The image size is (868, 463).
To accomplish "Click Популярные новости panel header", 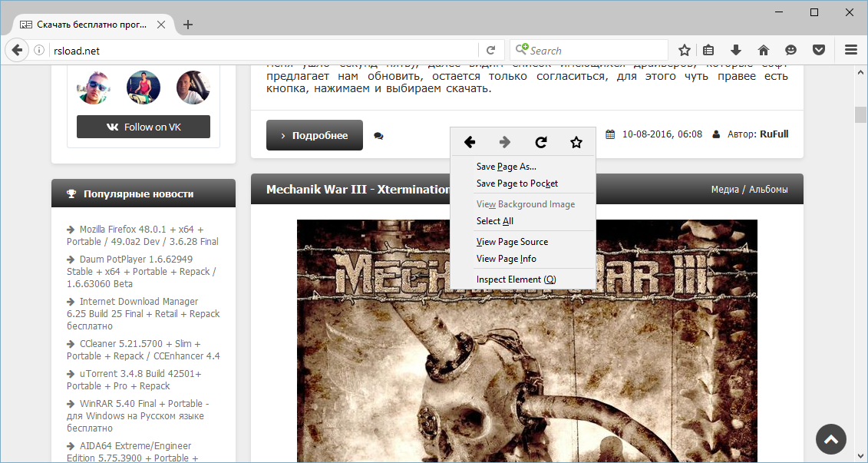I will pyautogui.click(x=144, y=193).
